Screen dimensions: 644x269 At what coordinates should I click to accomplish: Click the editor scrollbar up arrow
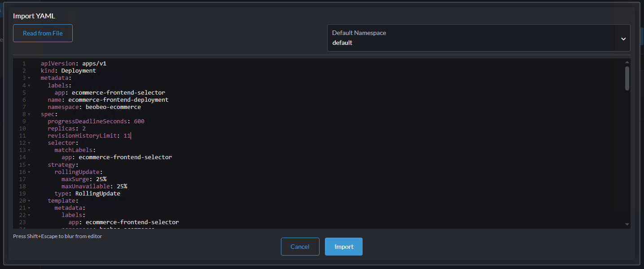[x=627, y=62]
